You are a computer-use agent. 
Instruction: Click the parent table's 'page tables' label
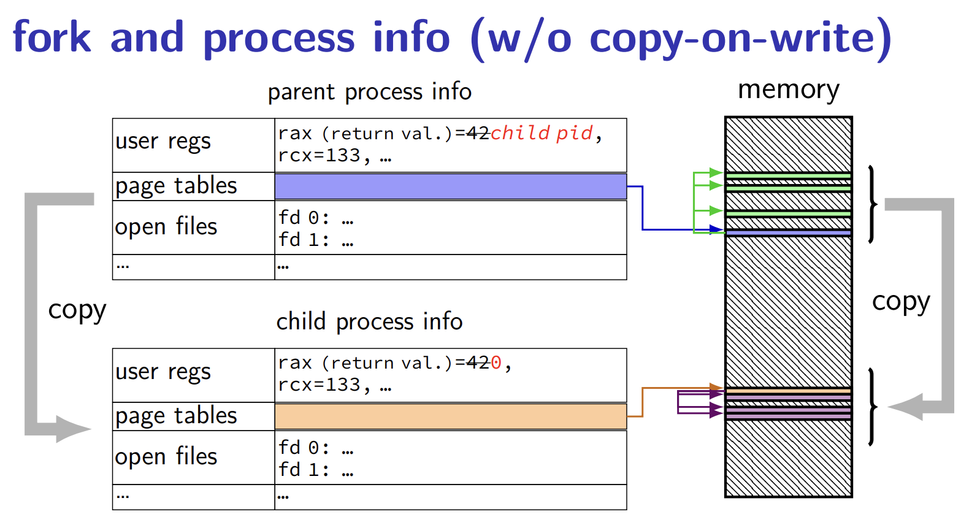176,186
